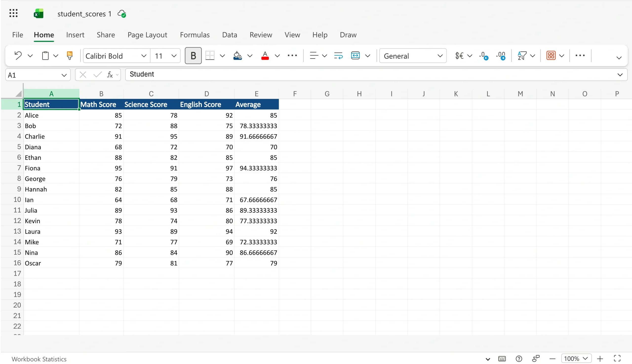Screen dimensions: 632x364
Task: Click the Merge cells icon
Action: pos(355,56)
